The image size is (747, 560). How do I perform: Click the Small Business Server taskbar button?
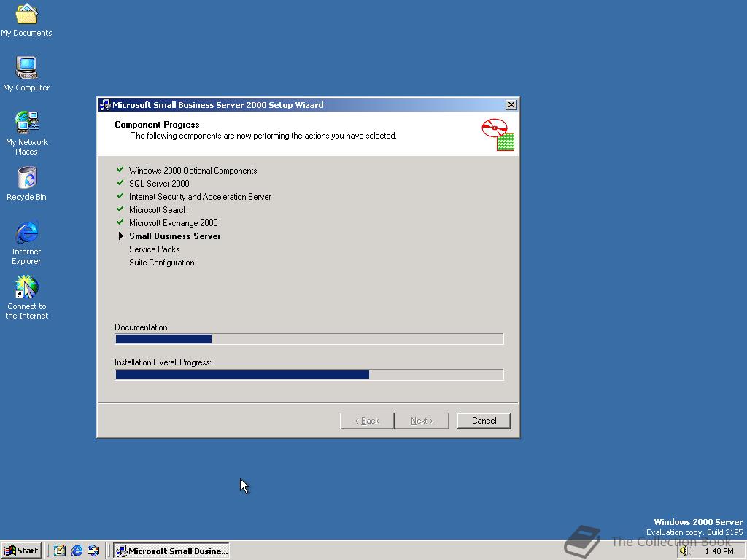(x=171, y=551)
